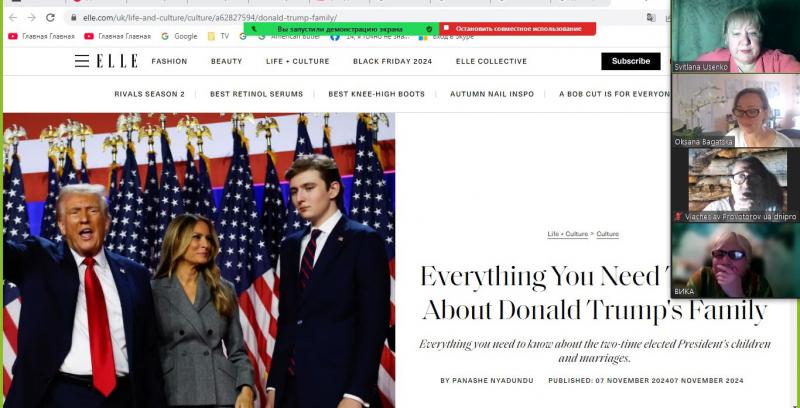800x408 pixels.
Task: Select ВИКА's video tile
Action: click(x=735, y=260)
